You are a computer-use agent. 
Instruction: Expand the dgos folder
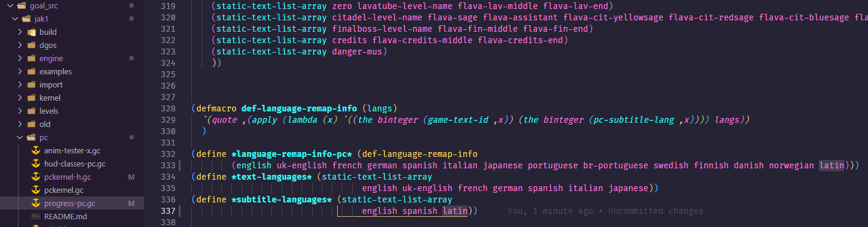(20, 45)
